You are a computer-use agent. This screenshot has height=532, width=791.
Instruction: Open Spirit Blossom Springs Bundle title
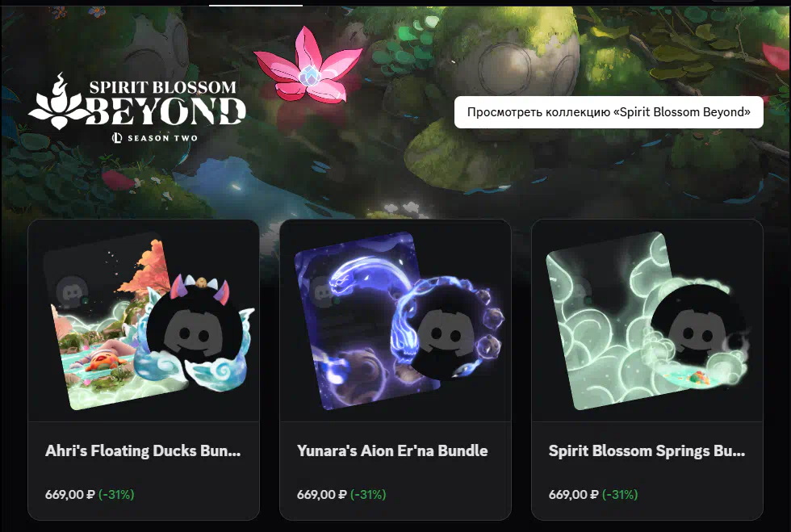pos(647,450)
